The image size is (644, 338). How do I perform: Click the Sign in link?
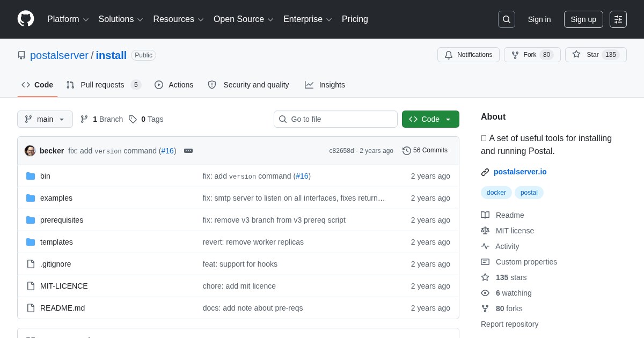[x=539, y=19]
